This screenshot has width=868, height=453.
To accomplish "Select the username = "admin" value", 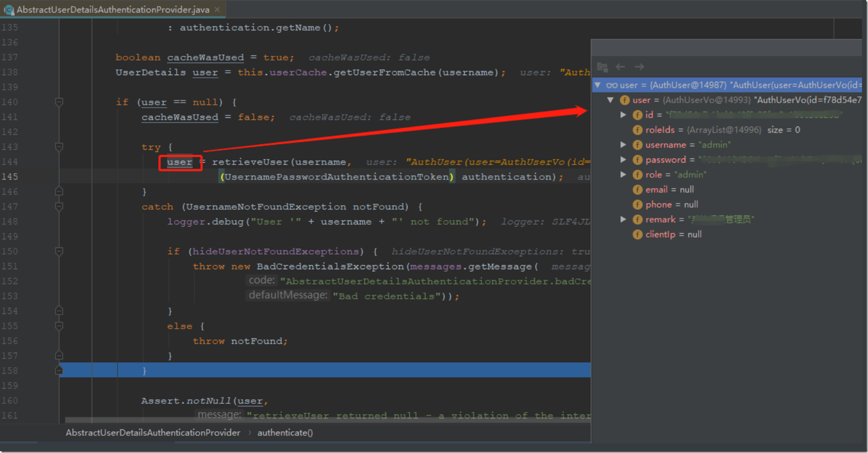I will 714,145.
